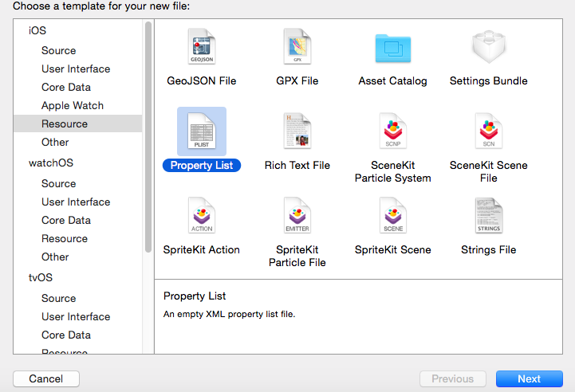
Task: Select the Rich Text File icon
Action: point(297,132)
